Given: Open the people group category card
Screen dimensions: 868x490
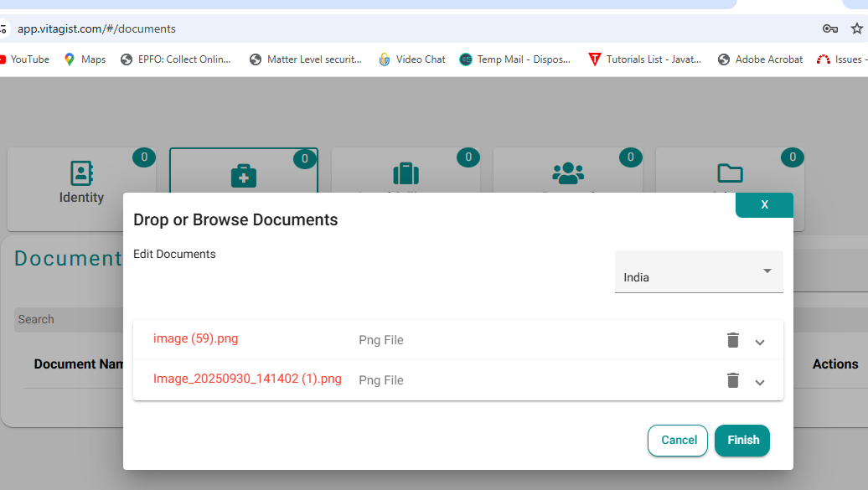Looking at the screenshot, I should tap(568, 172).
